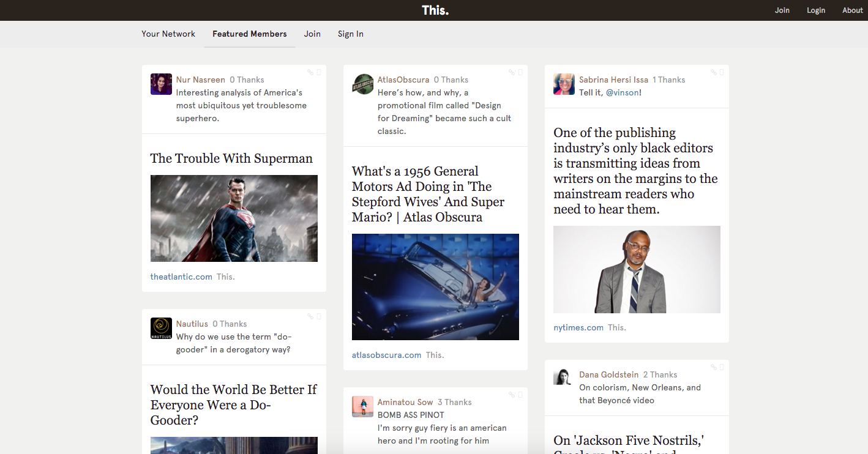
Task: Visit the nytimes.com source link
Action: click(578, 328)
